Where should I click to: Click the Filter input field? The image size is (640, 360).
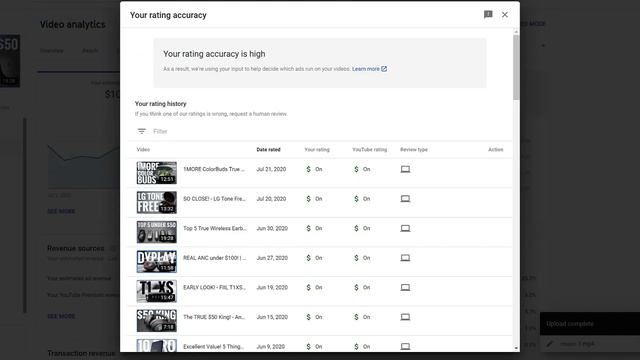click(x=327, y=131)
